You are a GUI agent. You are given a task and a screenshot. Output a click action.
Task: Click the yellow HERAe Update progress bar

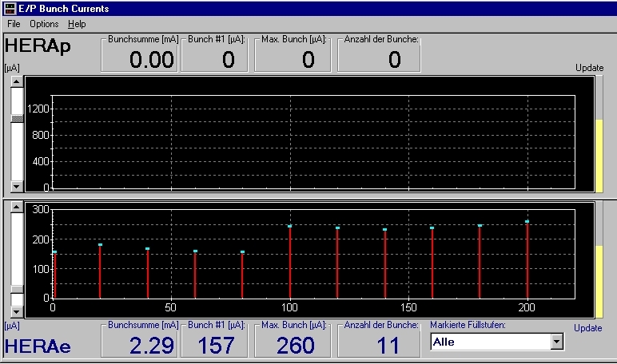tap(599, 282)
